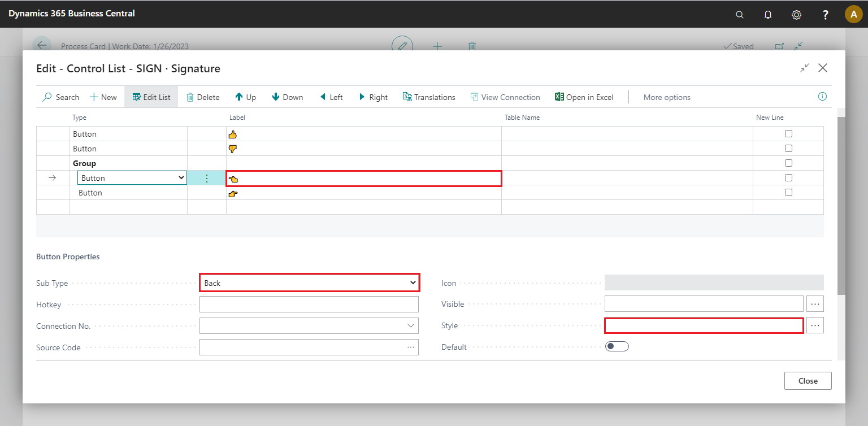Collapse Process Card page arrows icon
The width and height of the screenshot is (868, 426).
[798, 46]
